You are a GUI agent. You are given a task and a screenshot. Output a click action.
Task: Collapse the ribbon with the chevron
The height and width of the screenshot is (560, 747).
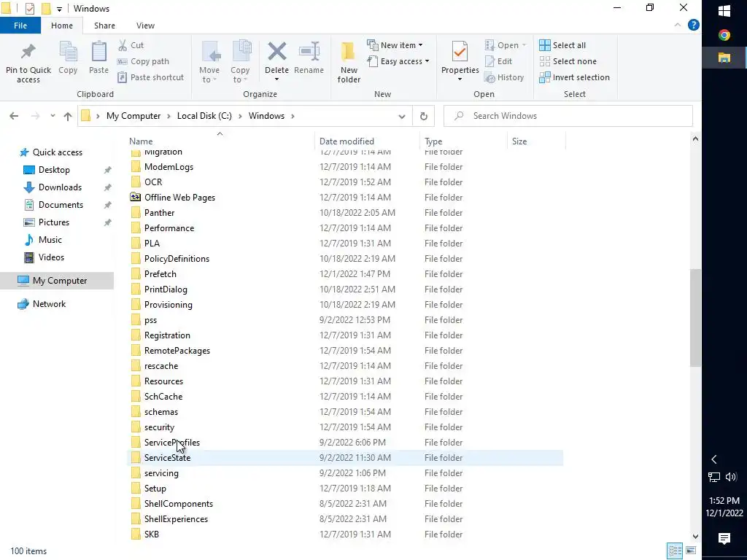[678, 26]
